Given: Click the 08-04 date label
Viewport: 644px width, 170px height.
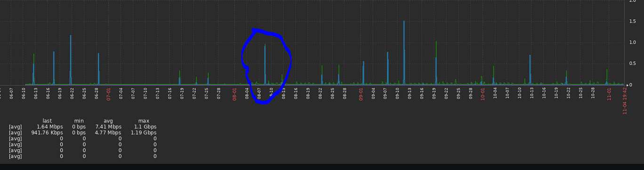Looking at the screenshot, I should pyautogui.click(x=247, y=93).
